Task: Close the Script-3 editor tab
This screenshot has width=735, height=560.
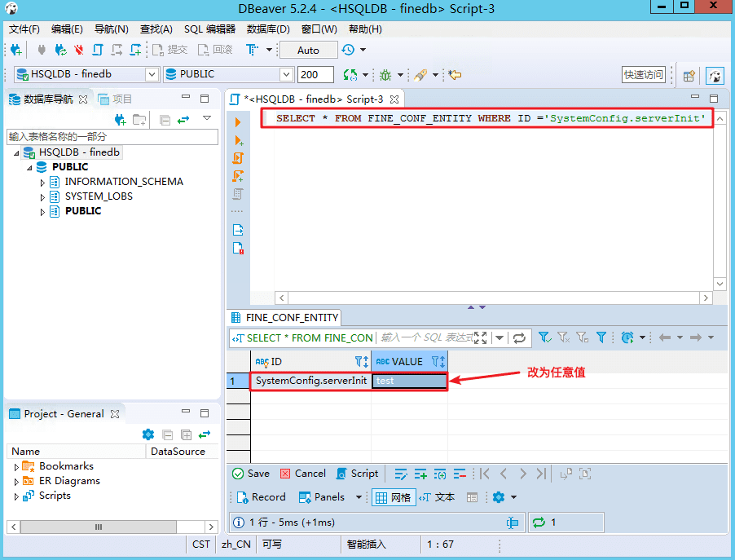Action: point(394,99)
